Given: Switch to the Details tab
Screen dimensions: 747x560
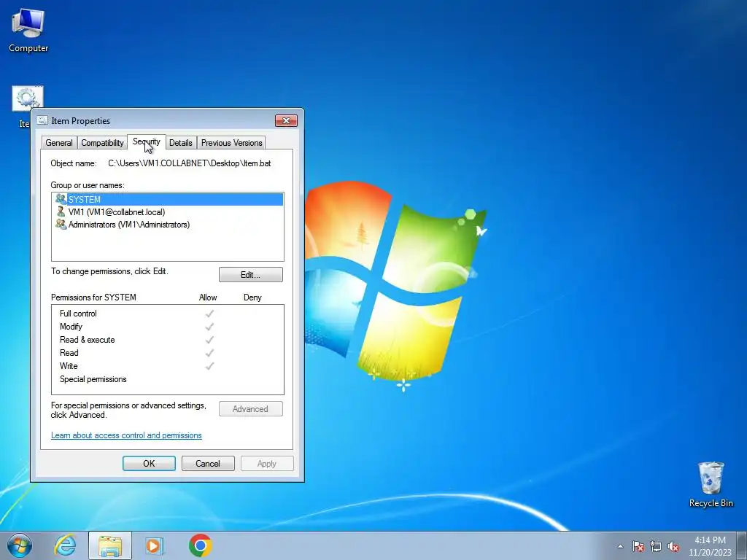Looking at the screenshot, I should 181,143.
